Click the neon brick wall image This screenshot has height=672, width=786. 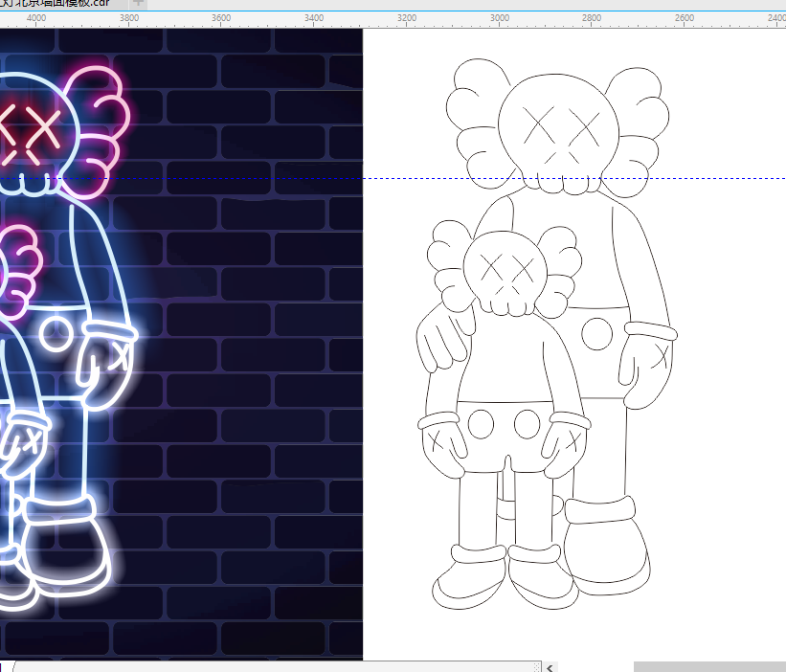181,345
